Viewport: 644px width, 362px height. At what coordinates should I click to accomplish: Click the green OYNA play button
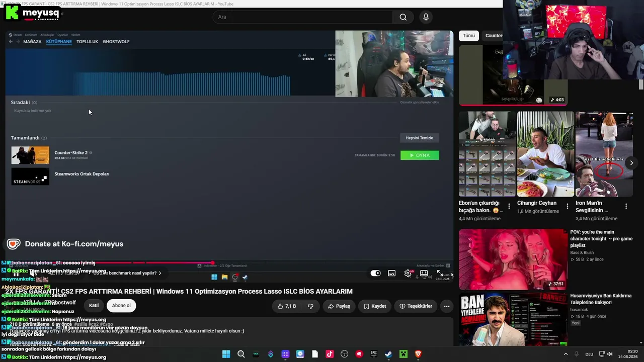coord(420,155)
